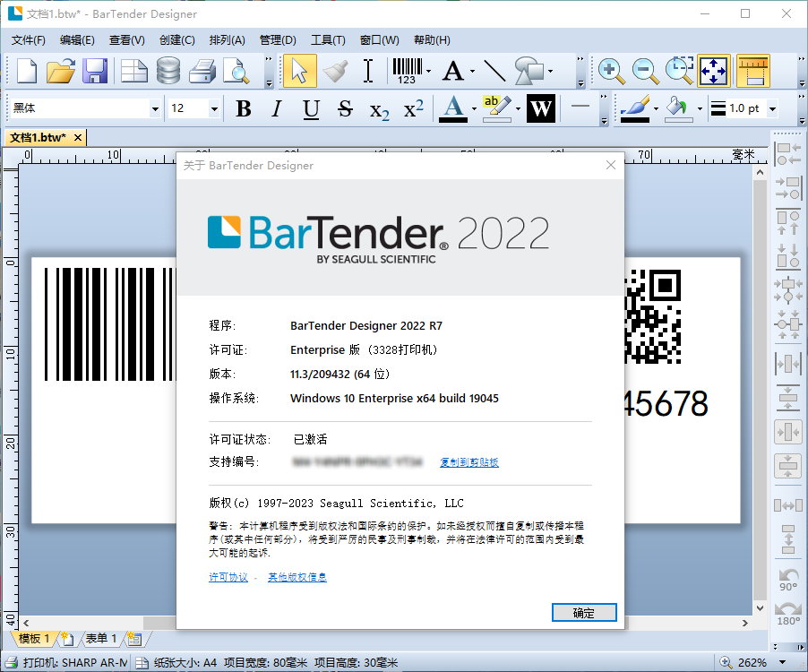Expand font color dropdown arrow
Image resolution: width=808 pixels, height=672 pixels.
pyautogui.click(x=474, y=108)
